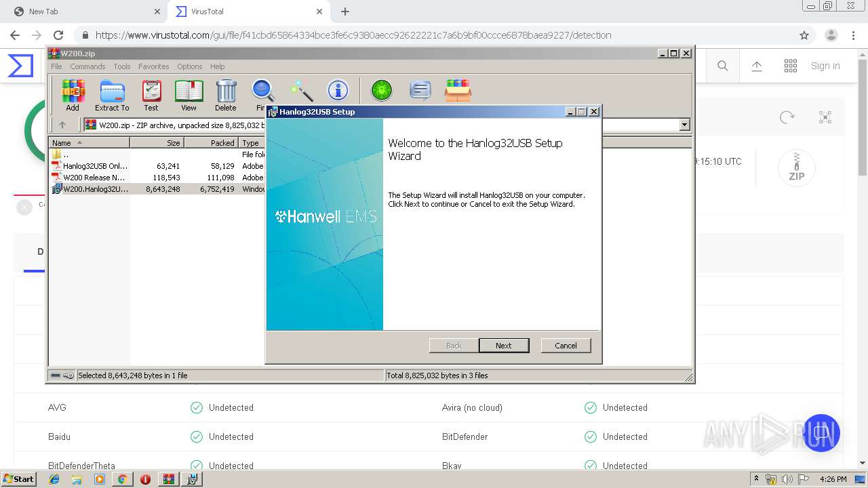Sort by the Name column header

click(x=90, y=143)
